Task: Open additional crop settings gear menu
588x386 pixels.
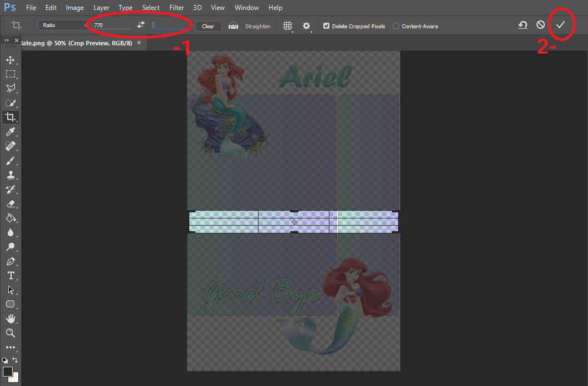Action: coord(307,26)
